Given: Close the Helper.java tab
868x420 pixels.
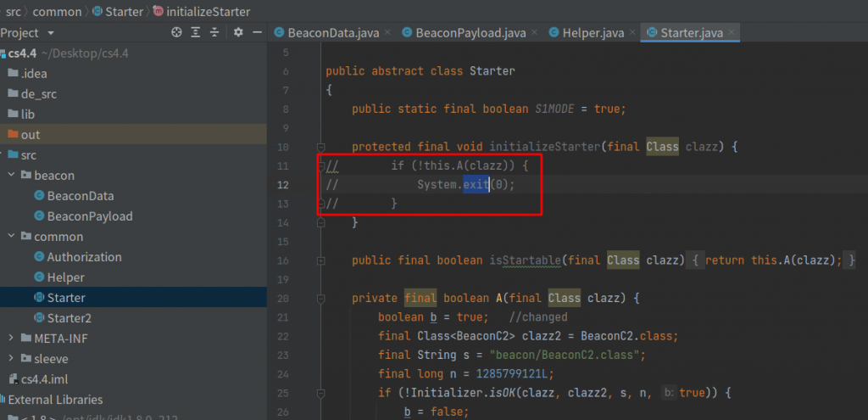Looking at the screenshot, I should [x=632, y=32].
